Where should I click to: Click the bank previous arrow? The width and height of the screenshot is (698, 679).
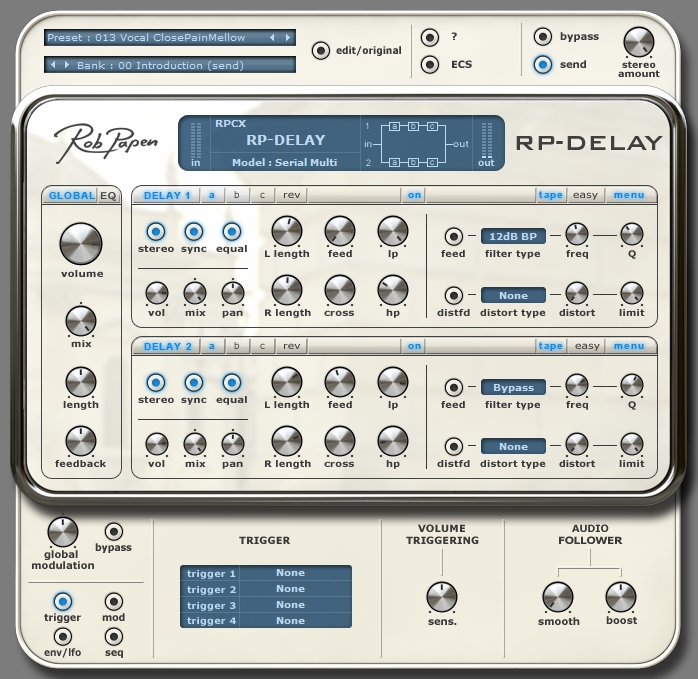(53, 65)
